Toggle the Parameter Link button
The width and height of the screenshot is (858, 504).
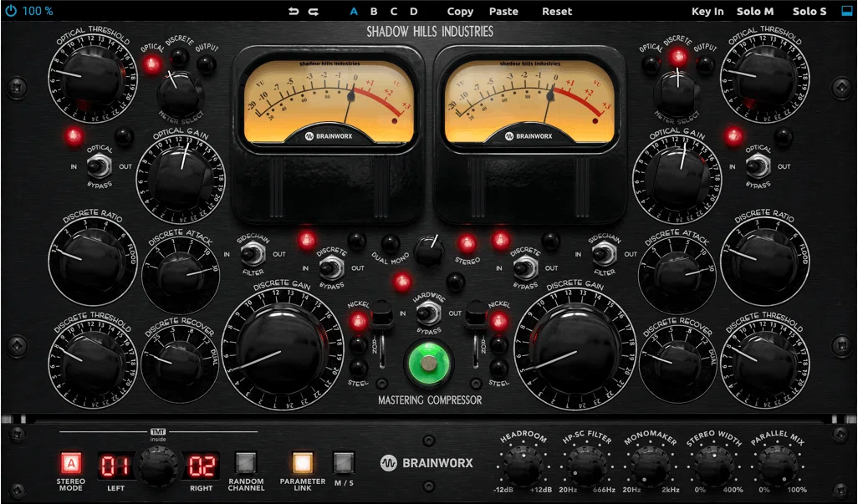point(302,462)
